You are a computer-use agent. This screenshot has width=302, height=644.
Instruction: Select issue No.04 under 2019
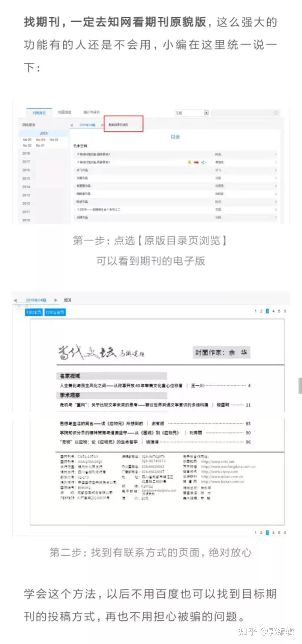point(41,139)
